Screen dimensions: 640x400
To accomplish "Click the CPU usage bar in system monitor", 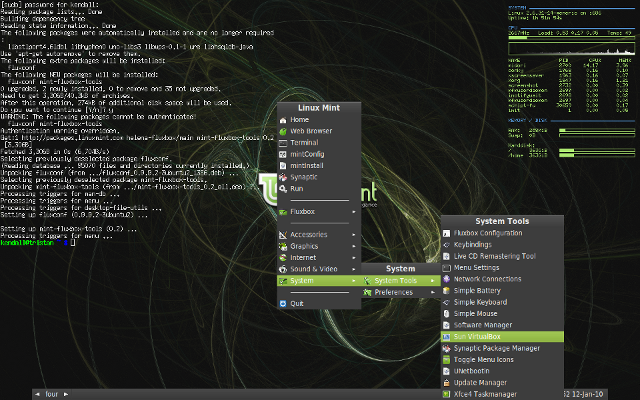I will pyautogui.click(x=571, y=38).
